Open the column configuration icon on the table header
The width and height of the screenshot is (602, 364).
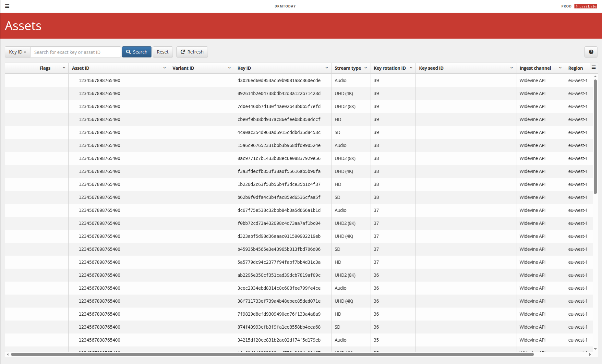[x=594, y=67]
